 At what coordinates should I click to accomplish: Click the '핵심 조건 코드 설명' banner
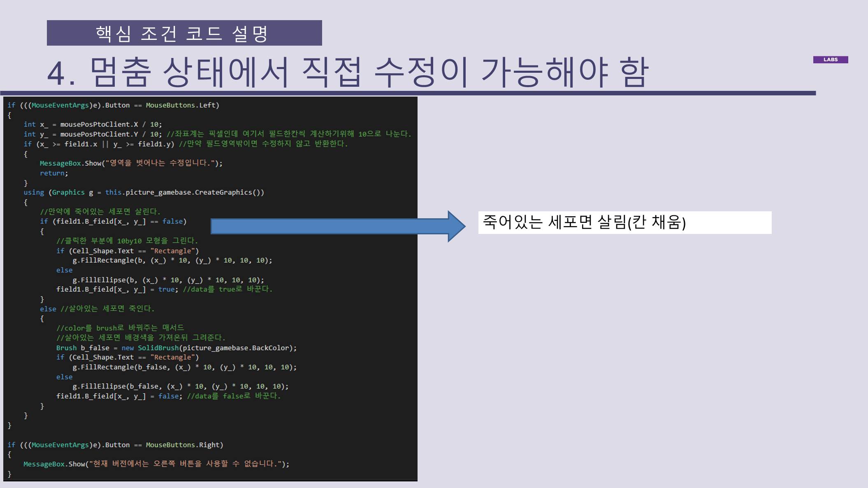coord(184,33)
